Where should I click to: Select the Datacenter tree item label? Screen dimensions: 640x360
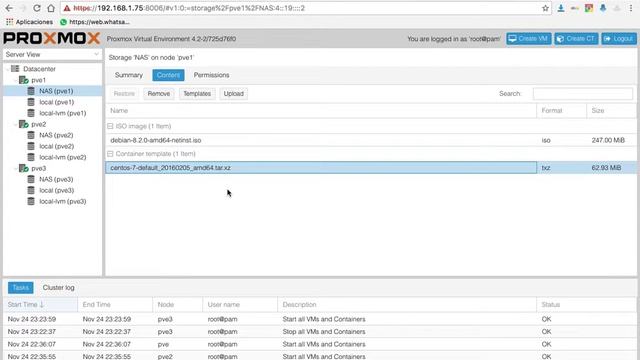39,69
